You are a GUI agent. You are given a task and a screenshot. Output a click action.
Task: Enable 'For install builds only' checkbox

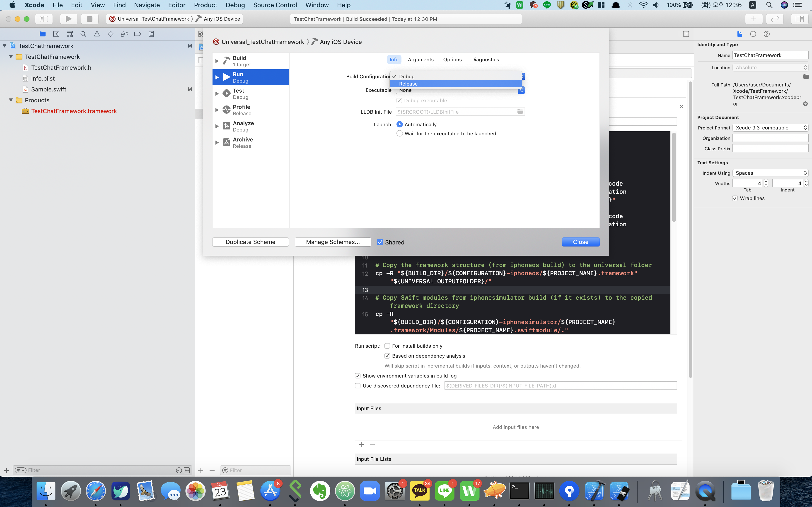tap(387, 346)
